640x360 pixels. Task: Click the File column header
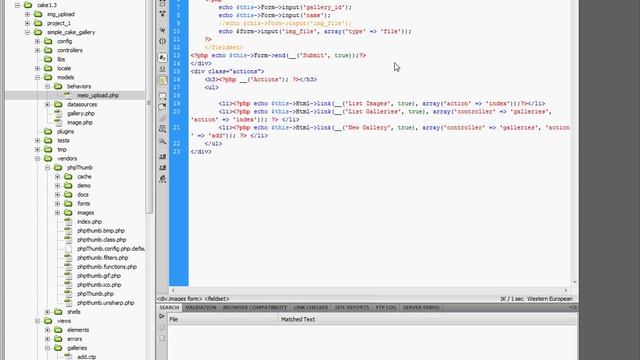pyautogui.click(x=223, y=319)
